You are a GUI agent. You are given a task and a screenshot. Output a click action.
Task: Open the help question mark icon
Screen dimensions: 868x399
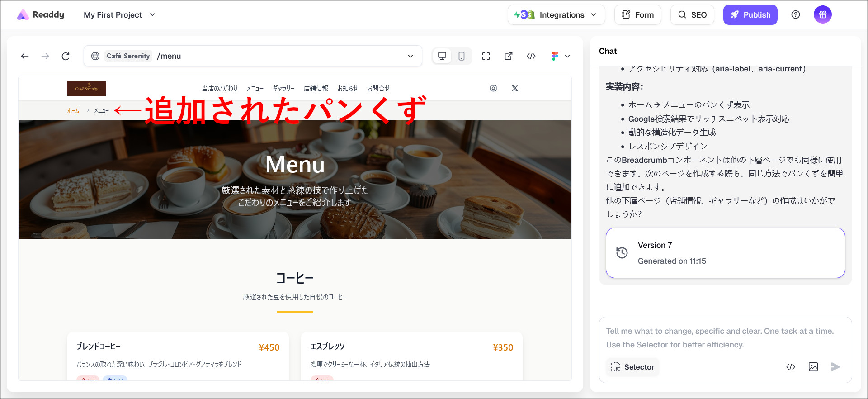[x=796, y=15]
